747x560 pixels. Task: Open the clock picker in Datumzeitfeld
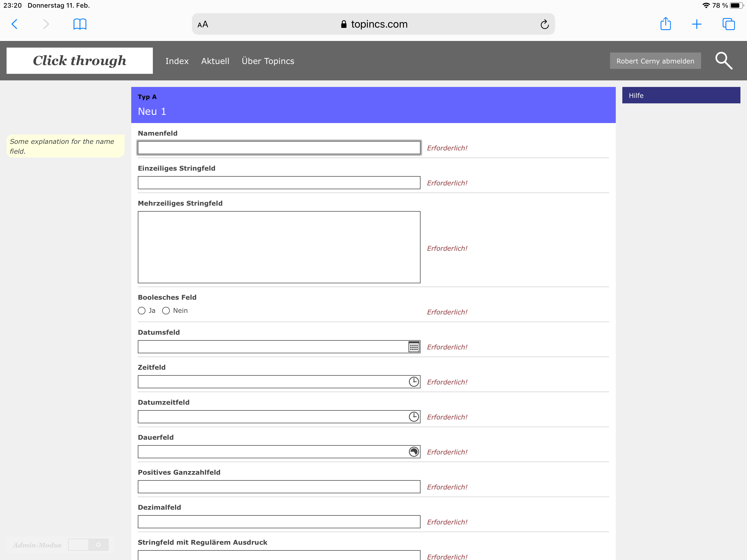click(414, 417)
